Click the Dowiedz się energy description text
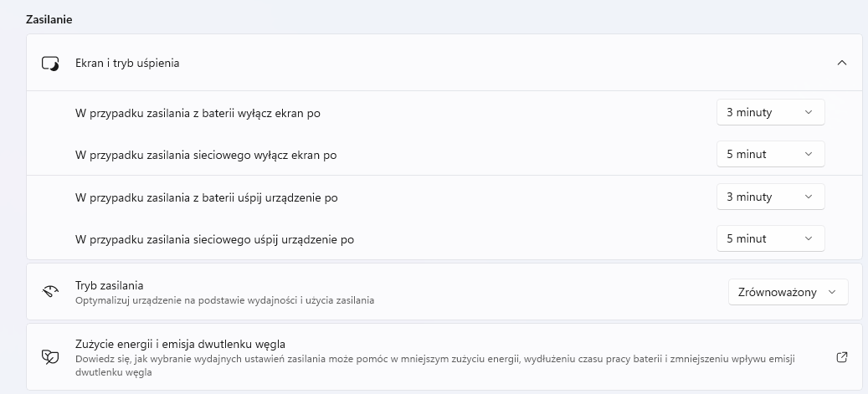The height and width of the screenshot is (394, 868). coord(435,366)
